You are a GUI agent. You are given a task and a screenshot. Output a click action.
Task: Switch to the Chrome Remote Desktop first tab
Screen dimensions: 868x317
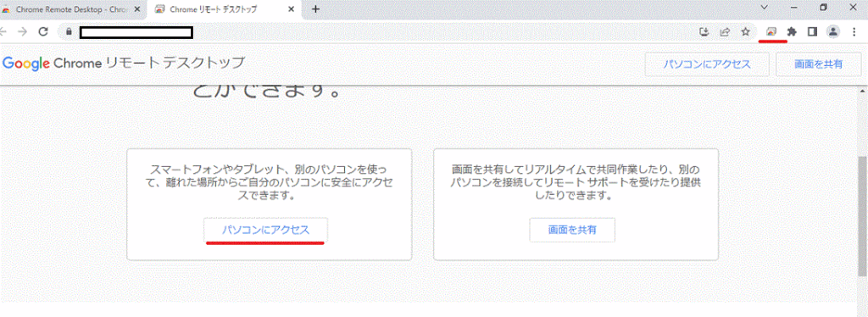pyautogui.click(x=72, y=10)
